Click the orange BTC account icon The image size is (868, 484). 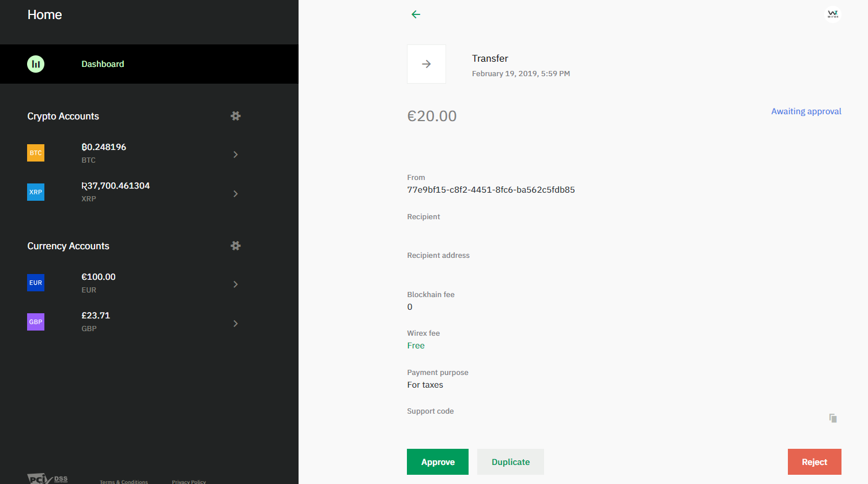[x=36, y=153]
